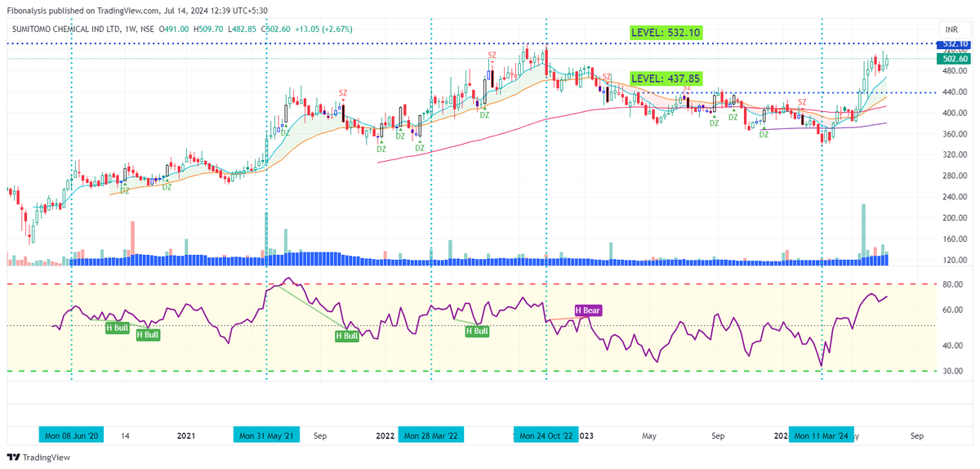This screenshot has height=469, width=980.
Task: Select the Mon 24 Oct '22 date marker
Action: pyautogui.click(x=546, y=436)
